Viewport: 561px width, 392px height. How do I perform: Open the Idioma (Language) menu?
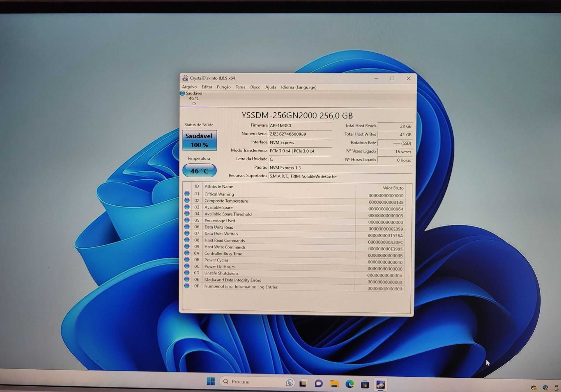click(x=299, y=87)
